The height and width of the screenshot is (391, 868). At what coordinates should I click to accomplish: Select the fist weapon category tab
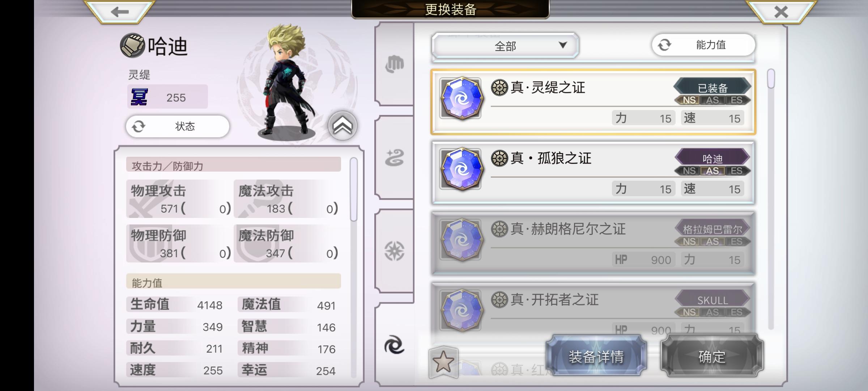click(x=394, y=64)
